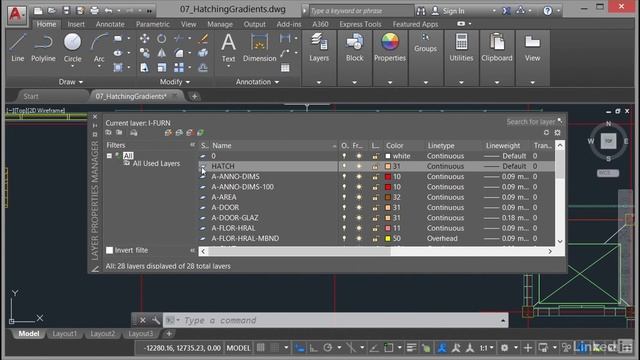Select the Mirror tool

pos(162,53)
